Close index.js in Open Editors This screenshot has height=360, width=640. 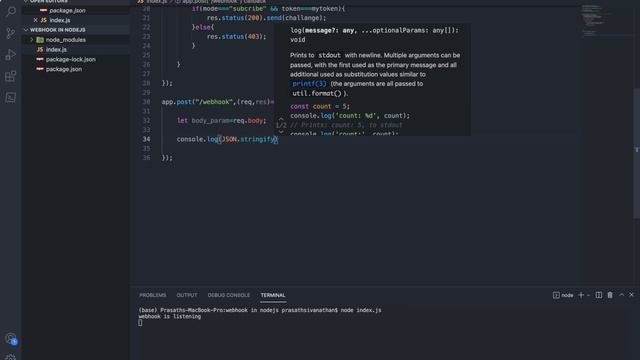(36, 20)
